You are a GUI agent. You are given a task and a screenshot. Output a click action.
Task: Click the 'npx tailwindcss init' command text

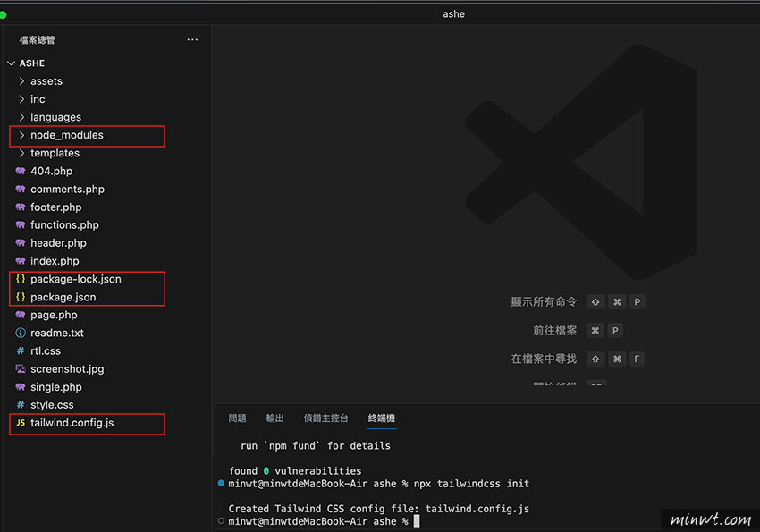point(471,484)
